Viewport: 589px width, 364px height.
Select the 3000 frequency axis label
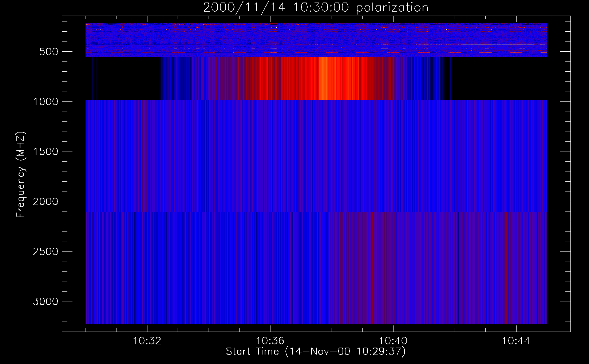click(x=46, y=301)
